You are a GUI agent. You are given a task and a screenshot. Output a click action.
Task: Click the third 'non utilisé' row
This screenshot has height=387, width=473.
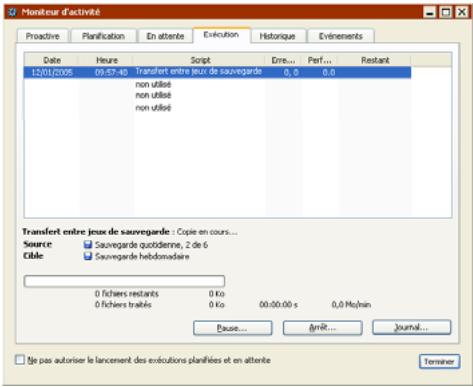[153, 107]
